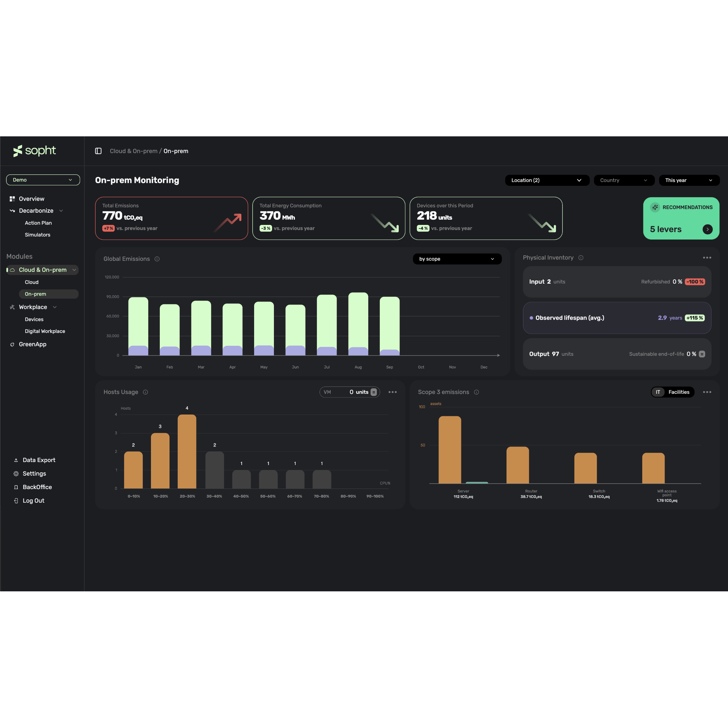
Task: Open the Location (2) filter dropdown
Action: click(547, 180)
